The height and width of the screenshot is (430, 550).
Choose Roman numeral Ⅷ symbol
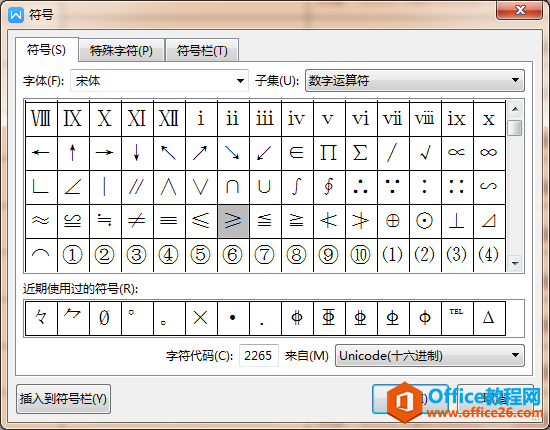pyautogui.click(x=41, y=119)
